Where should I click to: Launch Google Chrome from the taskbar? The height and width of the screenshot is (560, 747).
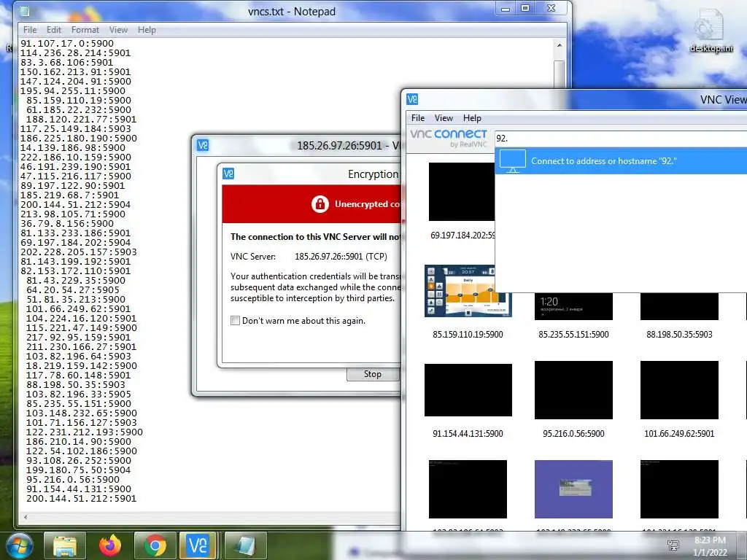[155, 545]
